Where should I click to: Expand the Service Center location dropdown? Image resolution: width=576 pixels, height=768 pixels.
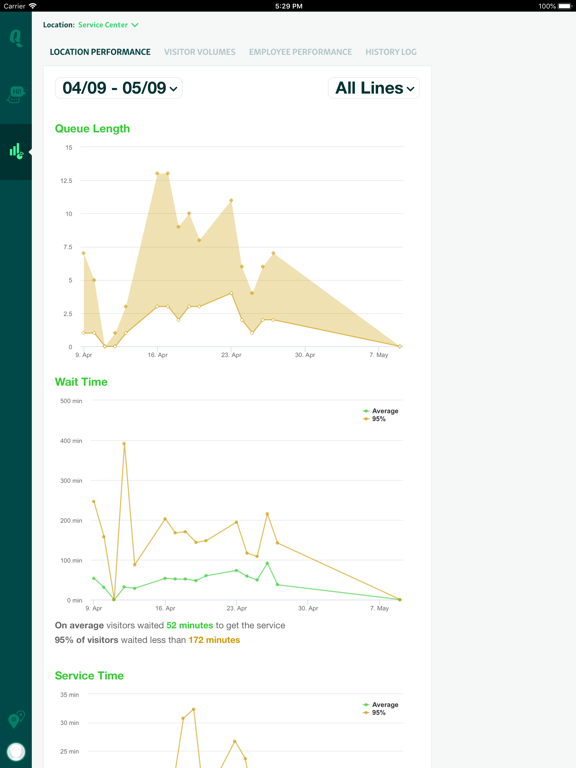point(108,24)
